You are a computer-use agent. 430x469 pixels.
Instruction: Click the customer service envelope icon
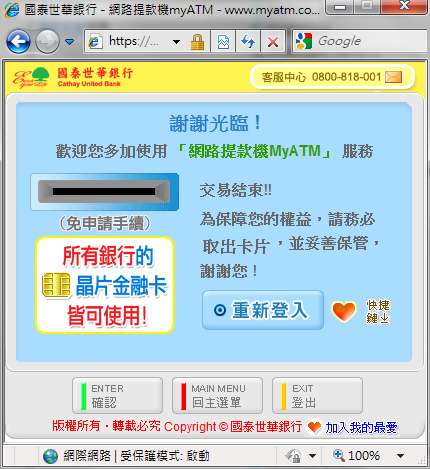point(393,77)
